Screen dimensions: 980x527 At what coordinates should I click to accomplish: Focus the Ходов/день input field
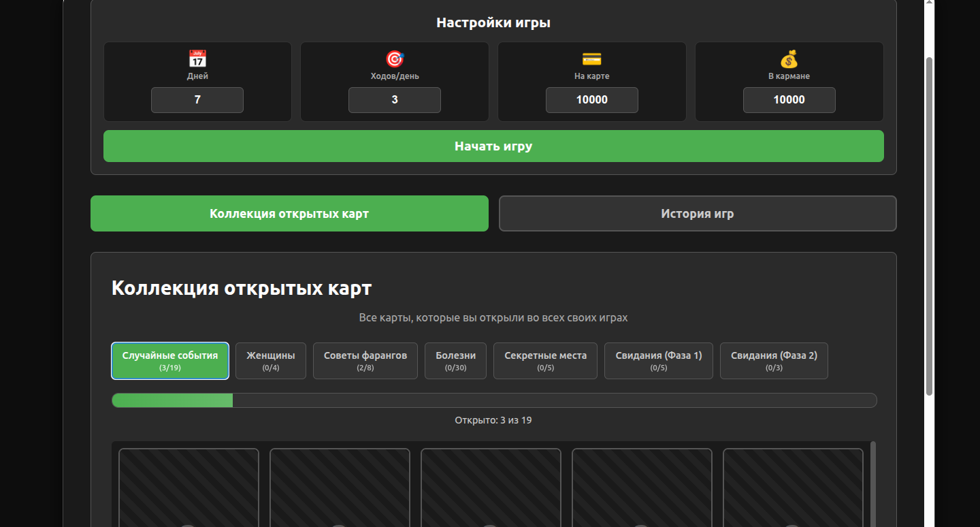395,100
